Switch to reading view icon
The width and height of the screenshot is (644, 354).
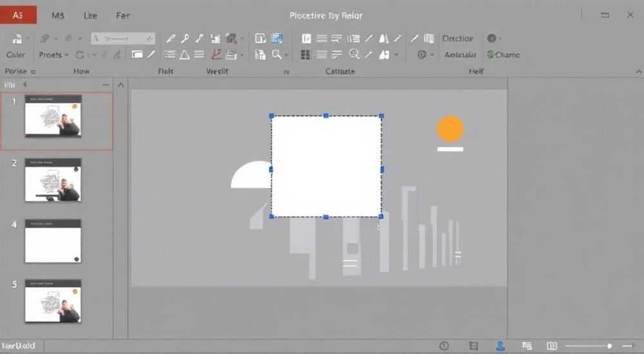point(552,346)
